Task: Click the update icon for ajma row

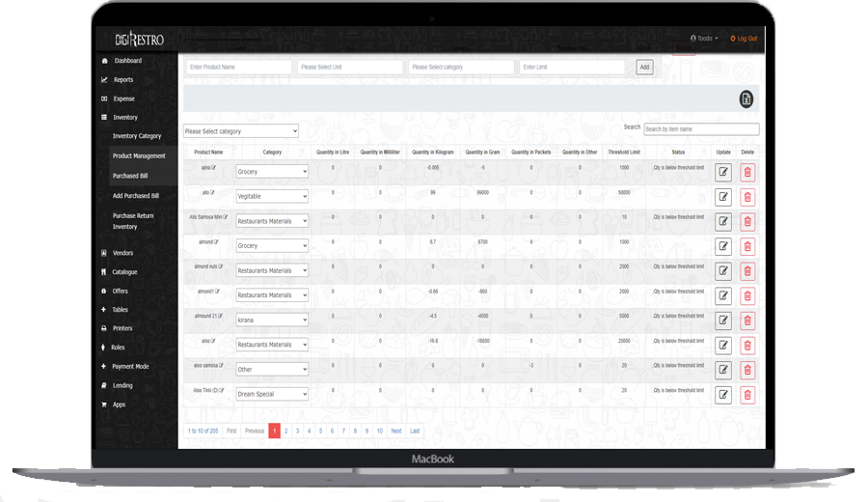Action: click(x=723, y=172)
